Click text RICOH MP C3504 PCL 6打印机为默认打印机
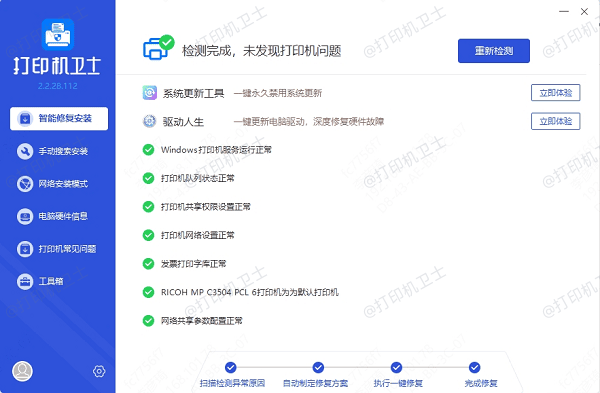Viewport: 600px width, 393px height. point(249,292)
